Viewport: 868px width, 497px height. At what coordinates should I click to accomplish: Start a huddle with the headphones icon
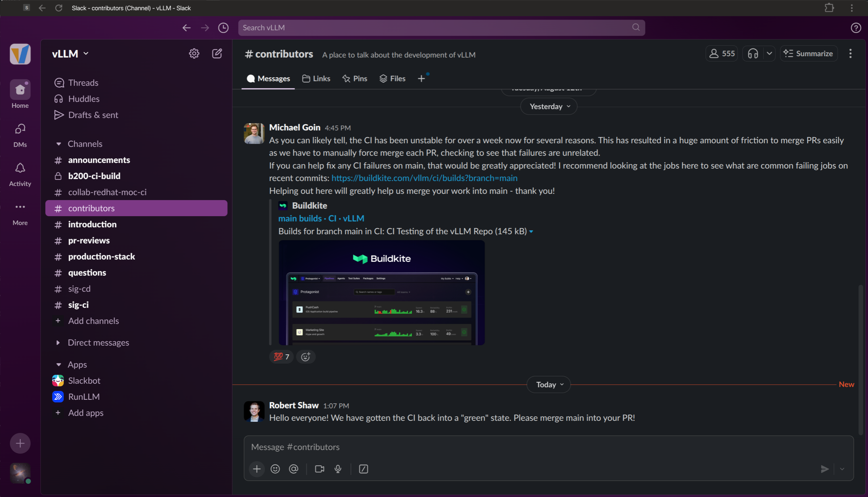(x=753, y=54)
